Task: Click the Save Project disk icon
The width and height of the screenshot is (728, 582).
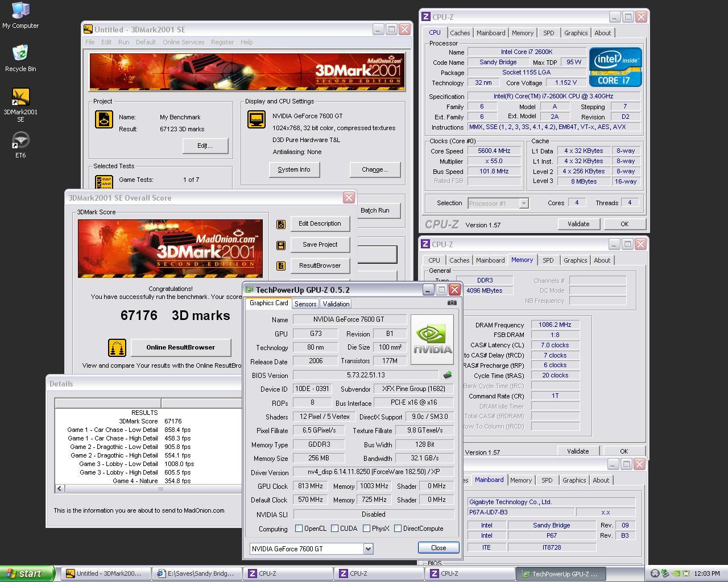Action: [281, 245]
